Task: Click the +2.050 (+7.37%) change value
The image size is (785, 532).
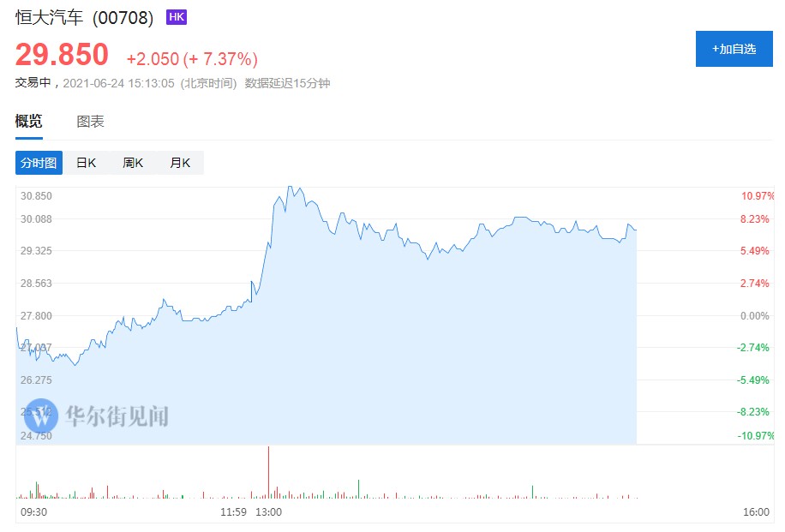Action: pyautogui.click(x=192, y=59)
